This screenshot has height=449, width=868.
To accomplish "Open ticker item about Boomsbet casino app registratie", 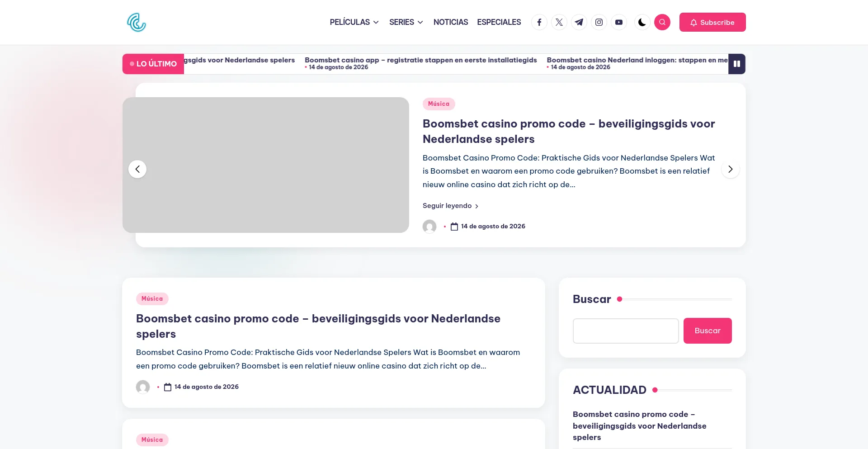I will 421,60.
